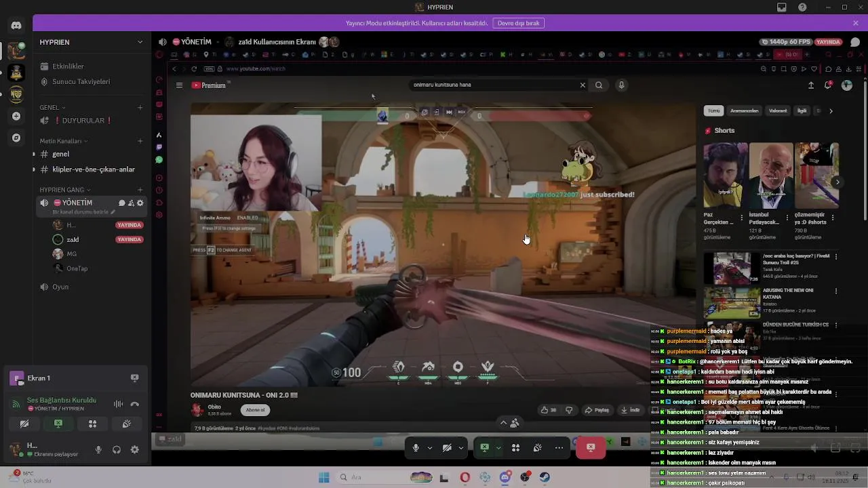Open more options ellipsis in call bar
The width and height of the screenshot is (868, 488).
tap(559, 447)
